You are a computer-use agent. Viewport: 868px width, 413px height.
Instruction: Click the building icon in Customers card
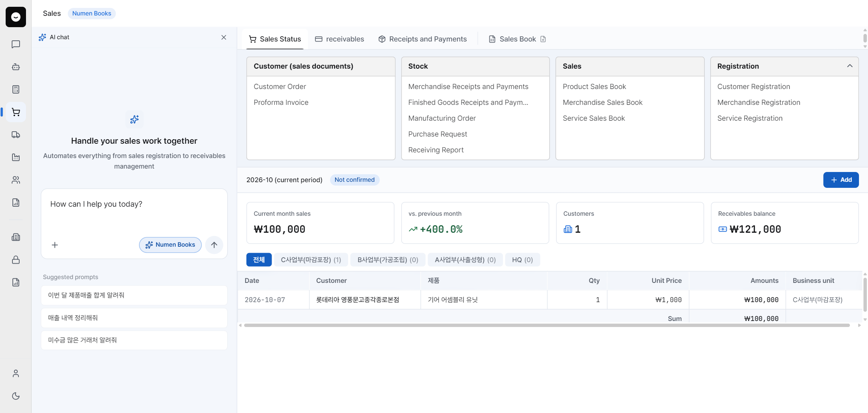pyautogui.click(x=568, y=229)
